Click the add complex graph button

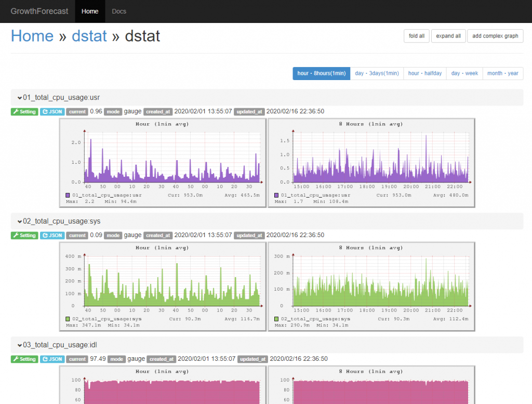pos(495,36)
